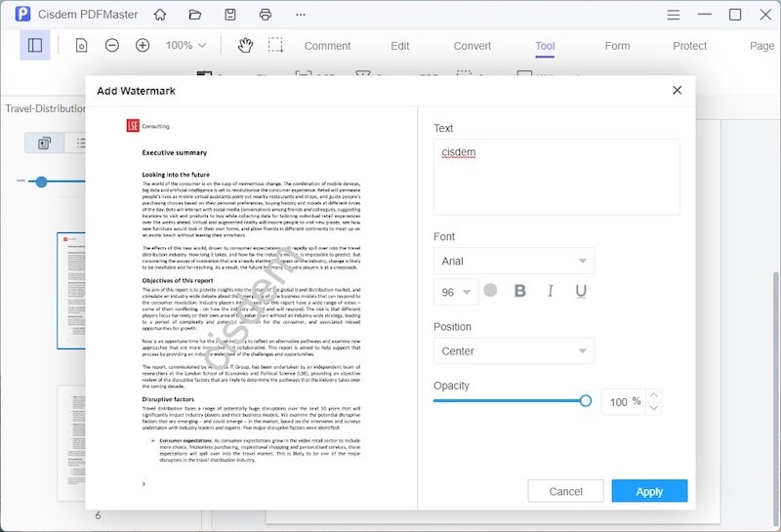
Task: Print the document with the printer icon
Action: coord(266,15)
